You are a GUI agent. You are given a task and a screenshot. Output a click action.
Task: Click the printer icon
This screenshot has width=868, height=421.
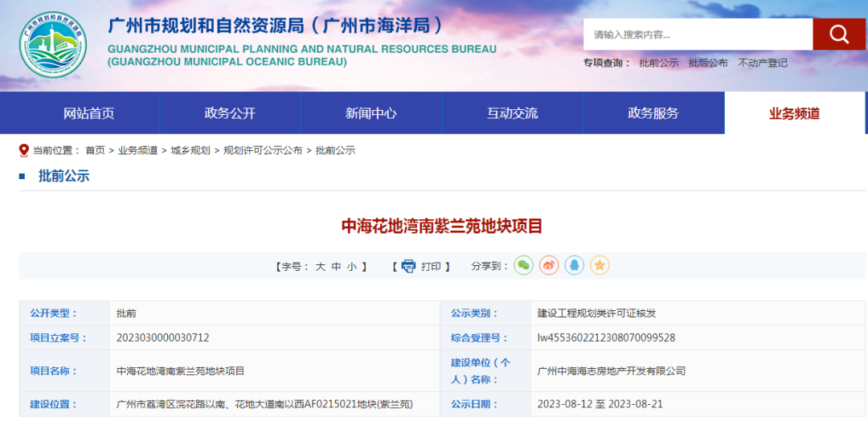(408, 266)
